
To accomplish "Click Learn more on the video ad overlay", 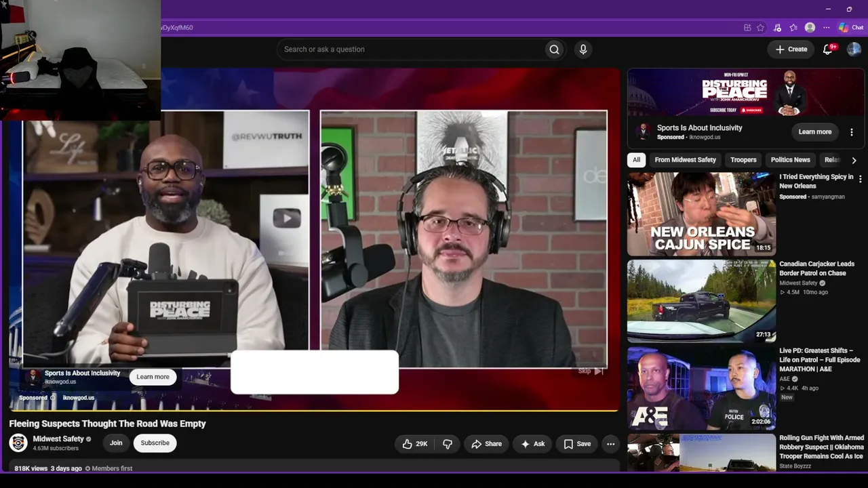I will tap(153, 377).
